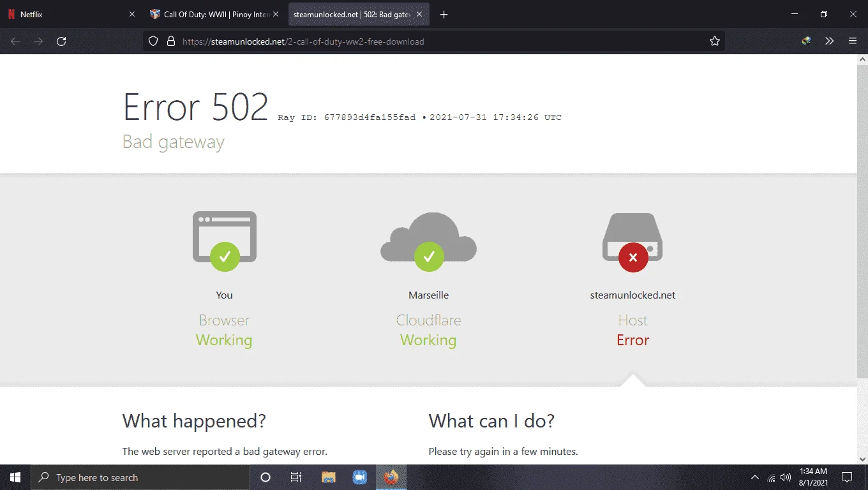Click the page's vertical scrollbar
This screenshot has width=868, height=490.
[862, 220]
